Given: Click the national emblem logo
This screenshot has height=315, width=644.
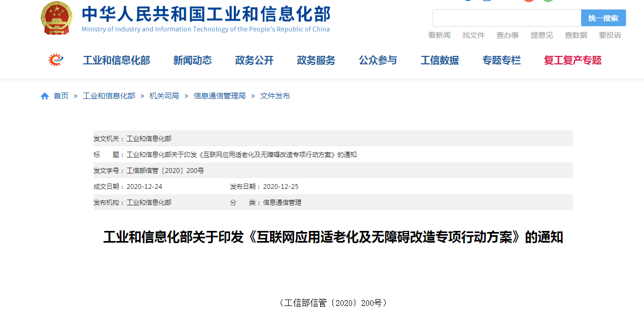Looking at the screenshot, I should (x=56, y=19).
